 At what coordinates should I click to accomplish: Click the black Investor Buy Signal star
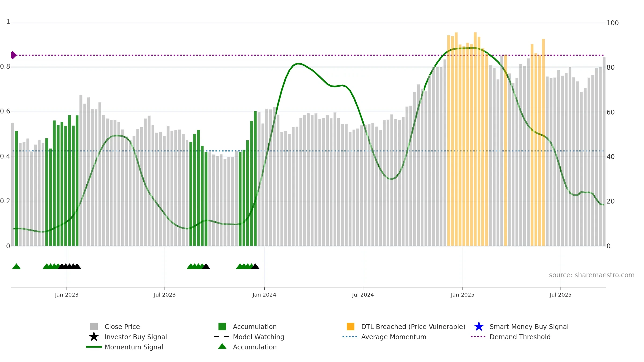click(94, 337)
